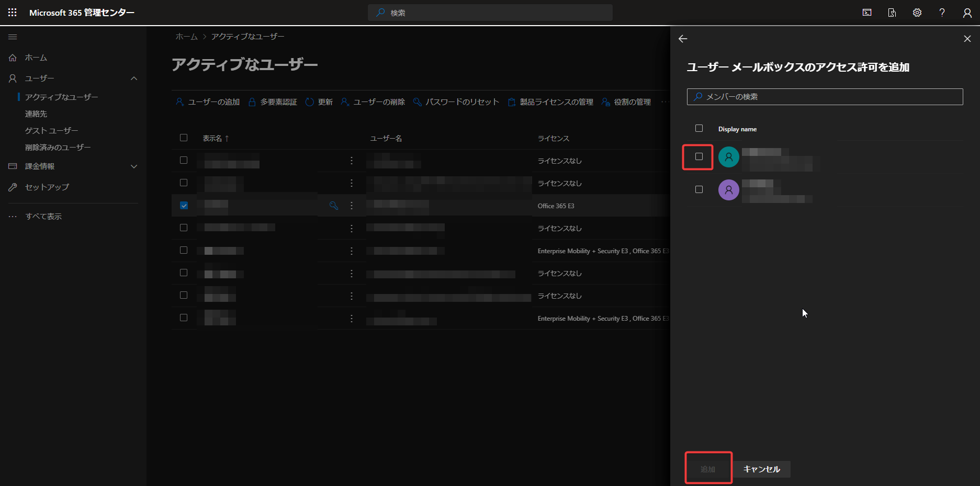The width and height of the screenshot is (980, 486).
Task: Open the account profile icon
Action: [967, 13]
